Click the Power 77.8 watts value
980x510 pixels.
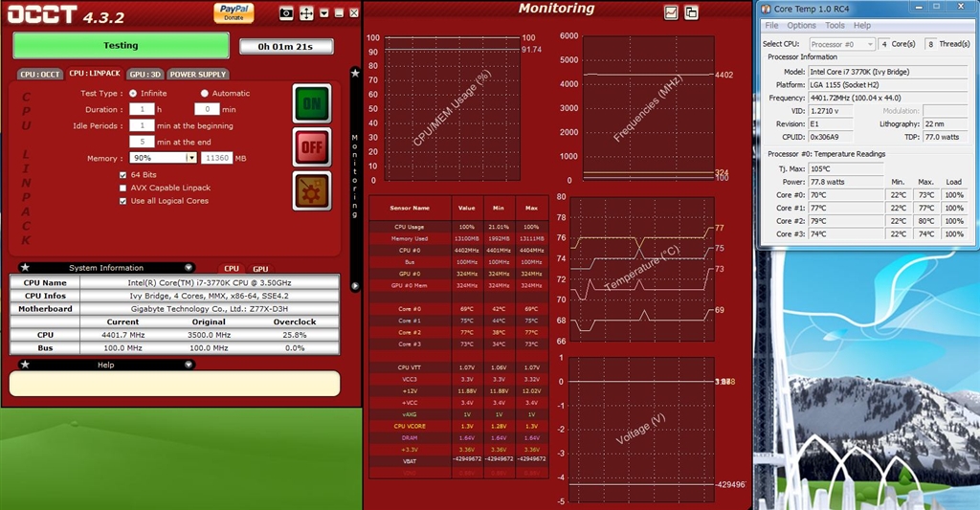(846, 182)
